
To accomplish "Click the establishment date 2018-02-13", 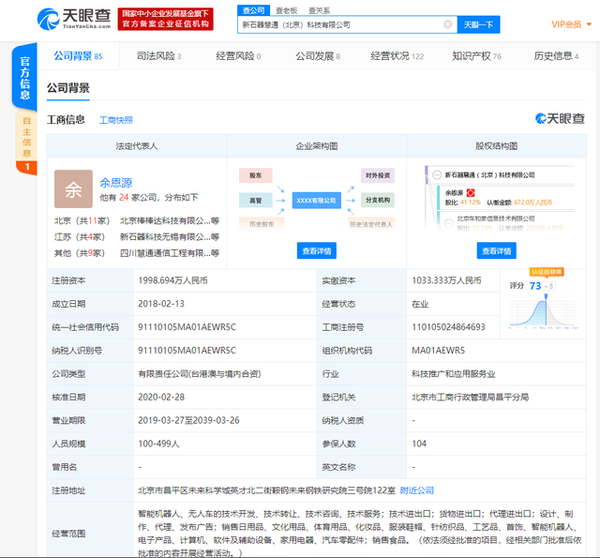I will 161,304.
